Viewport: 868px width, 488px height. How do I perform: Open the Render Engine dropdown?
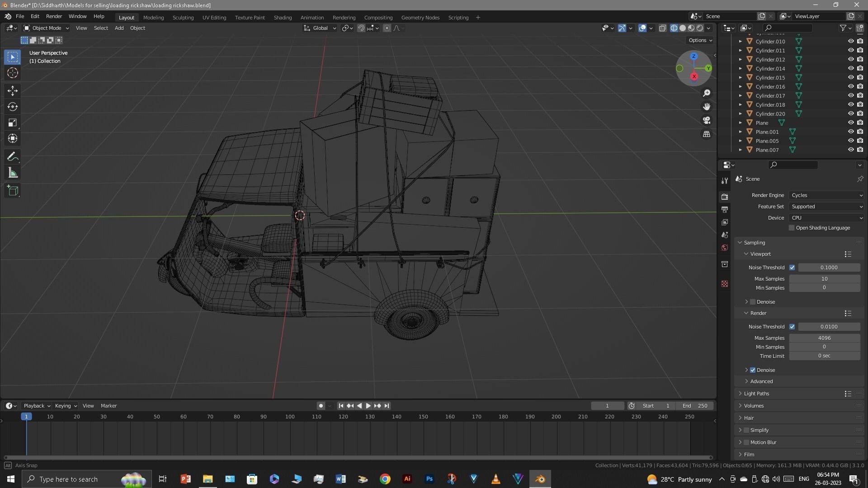coord(826,195)
